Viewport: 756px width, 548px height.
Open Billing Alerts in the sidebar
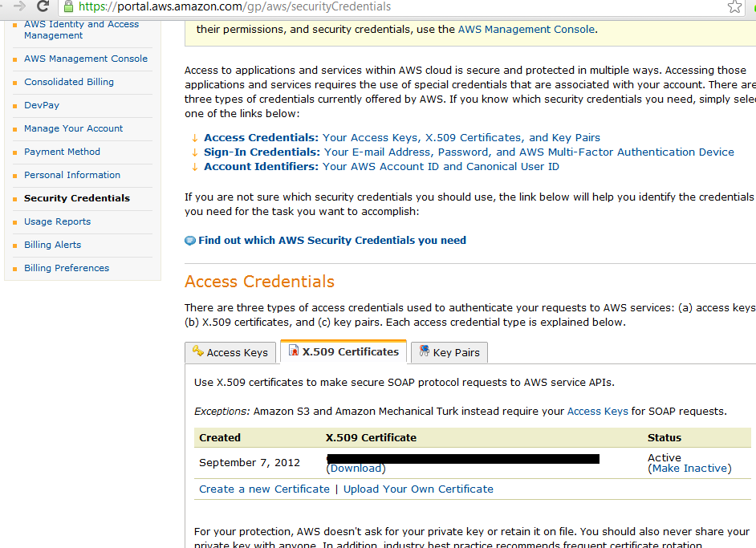click(52, 245)
